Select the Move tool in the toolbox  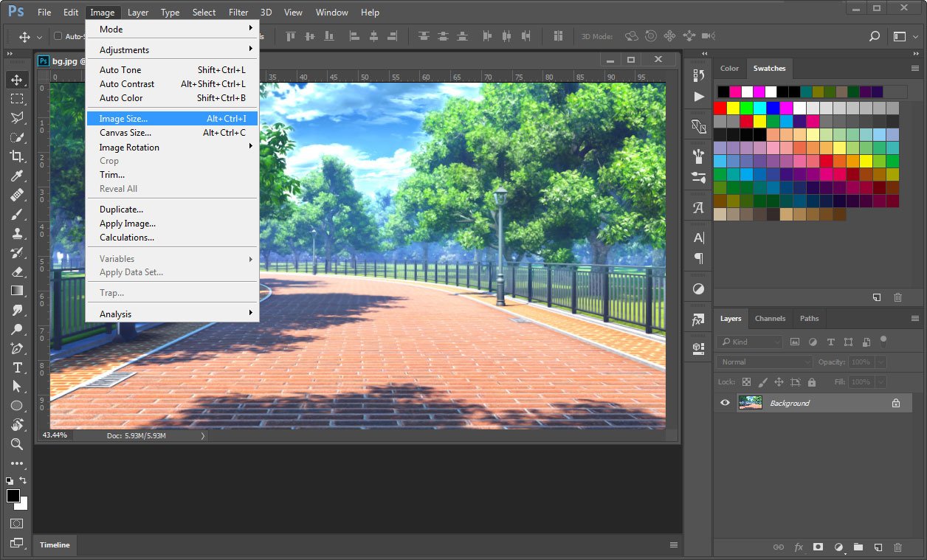[16, 80]
